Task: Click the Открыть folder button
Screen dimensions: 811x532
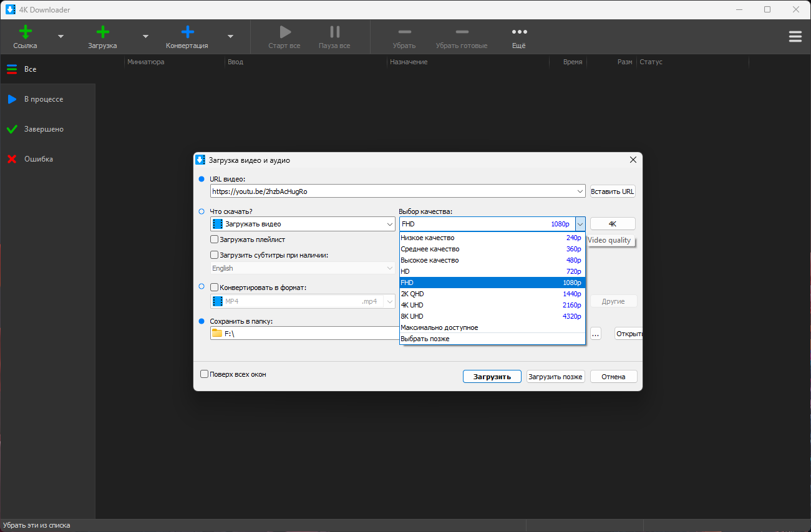Action: tap(628, 334)
